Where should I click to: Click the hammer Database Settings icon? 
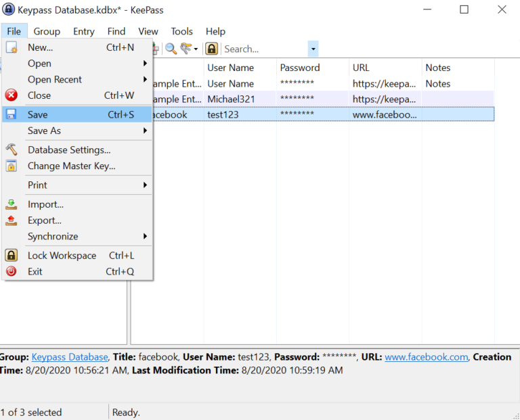[x=12, y=149]
